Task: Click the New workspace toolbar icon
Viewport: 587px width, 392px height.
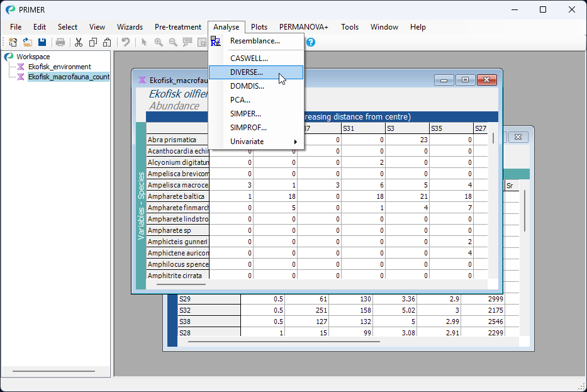Action: pos(13,42)
